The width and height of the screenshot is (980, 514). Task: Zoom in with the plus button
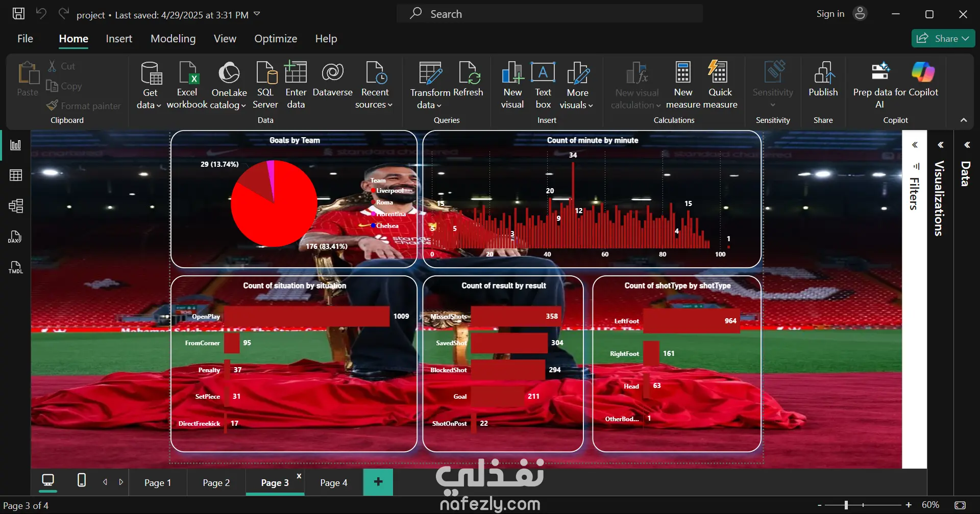[909, 505]
